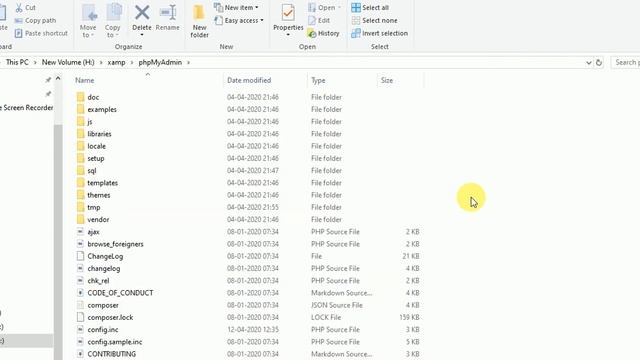The image size is (640, 360).
Task: Open the Copy to command
Action: tap(113, 20)
